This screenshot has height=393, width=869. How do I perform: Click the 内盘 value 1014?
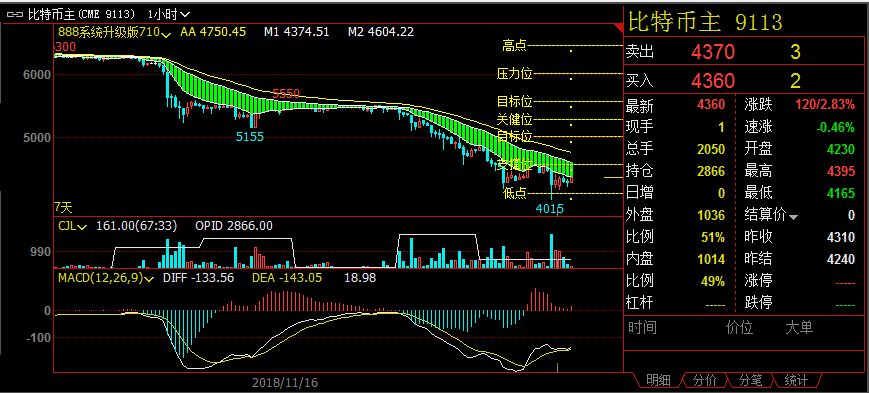711,259
